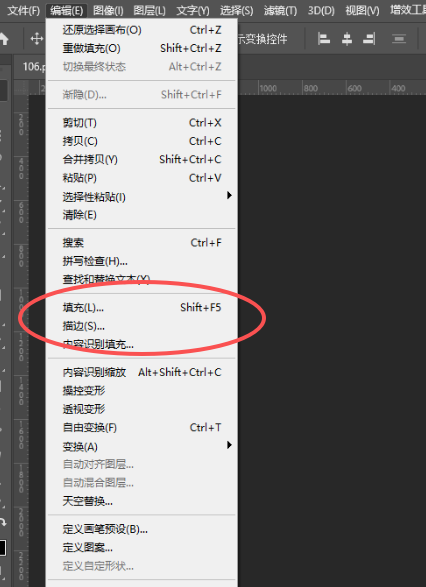
Task: Open the 图层(L) menu
Action: click(x=149, y=10)
